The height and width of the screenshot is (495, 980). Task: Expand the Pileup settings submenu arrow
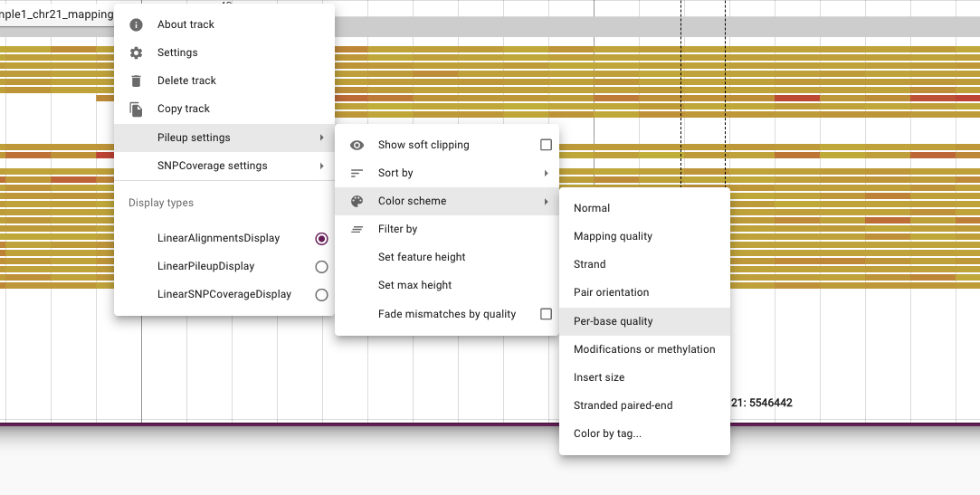point(321,138)
